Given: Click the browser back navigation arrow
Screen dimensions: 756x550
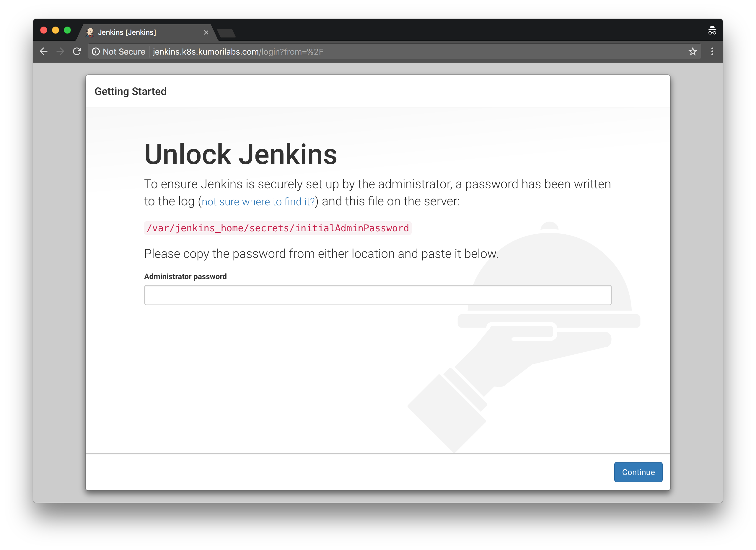Looking at the screenshot, I should point(45,52).
